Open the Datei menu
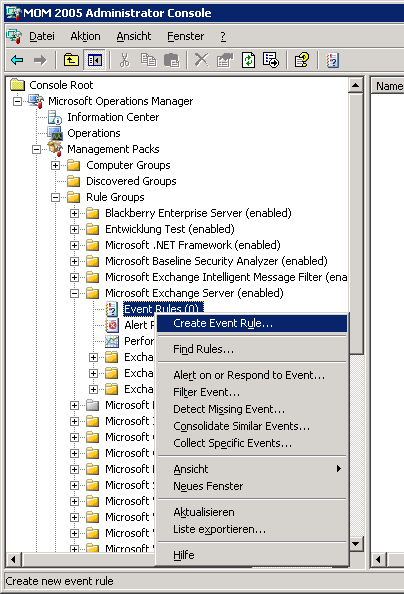The height and width of the screenshot is (594, 404). click(x=42, y=36)
